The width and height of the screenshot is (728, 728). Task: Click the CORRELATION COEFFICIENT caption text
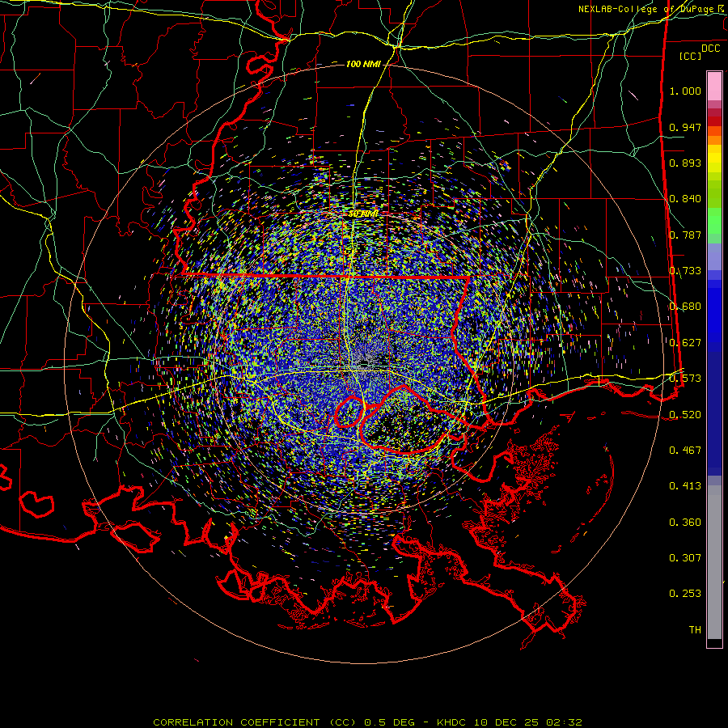click(236, 722)
